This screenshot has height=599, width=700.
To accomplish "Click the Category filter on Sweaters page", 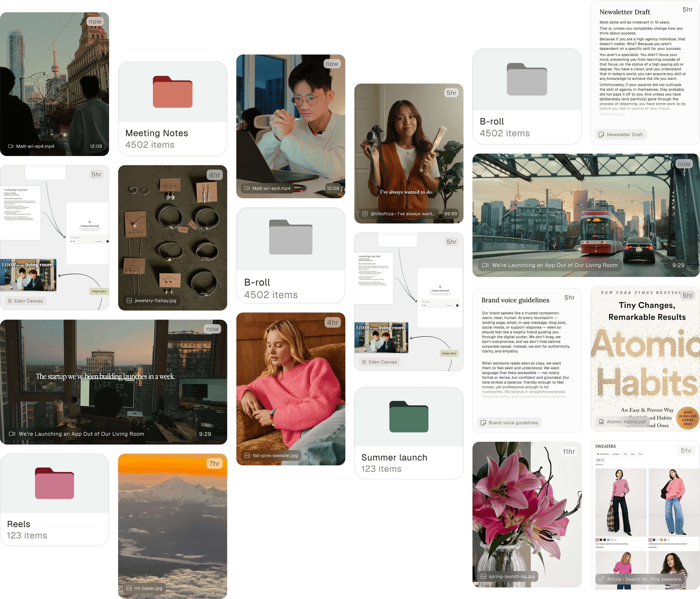I will [x=616, y=454].
